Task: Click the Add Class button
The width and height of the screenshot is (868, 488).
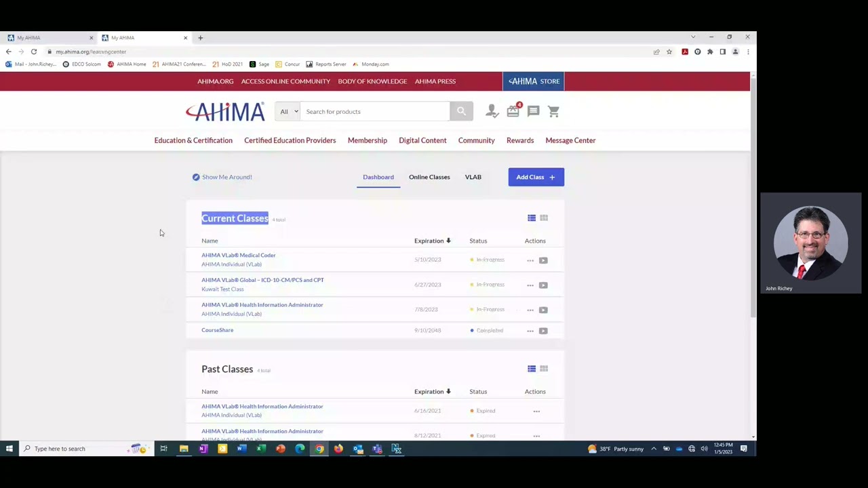Action: pos(536,177)
